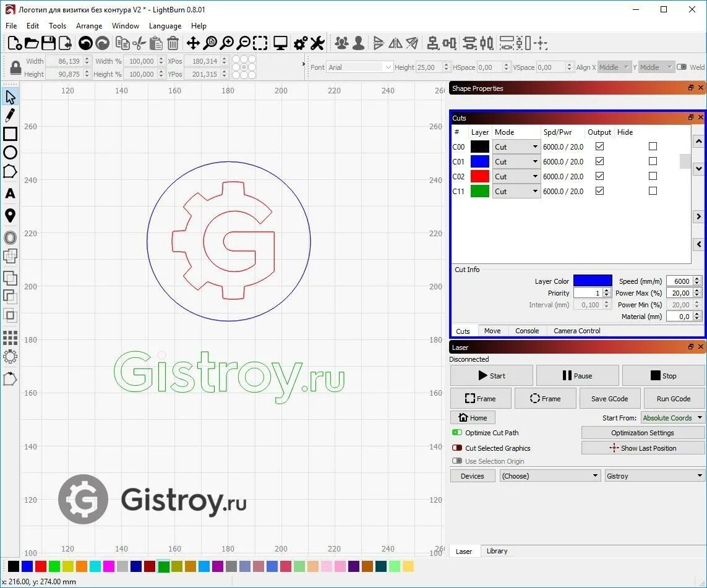The height and width of the screenshot is (588, 707).
Task: Click the Home button
Action: [x=473, y=418]
